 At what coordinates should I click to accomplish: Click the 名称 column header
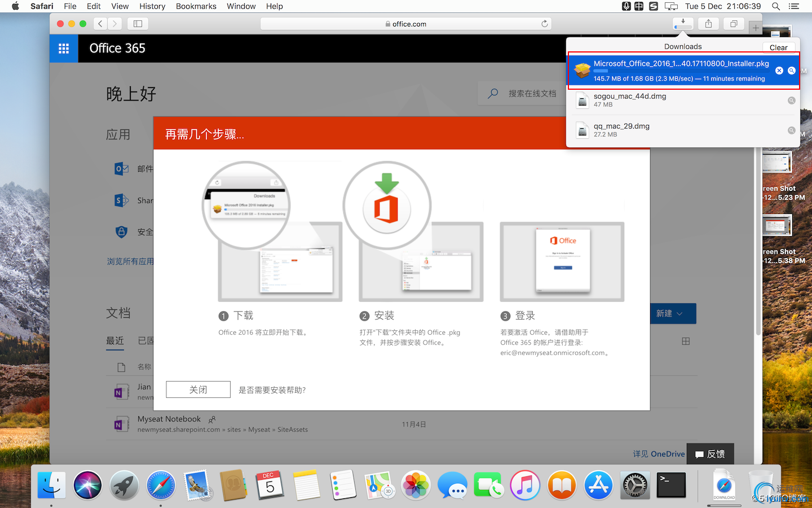pos(144,367)
